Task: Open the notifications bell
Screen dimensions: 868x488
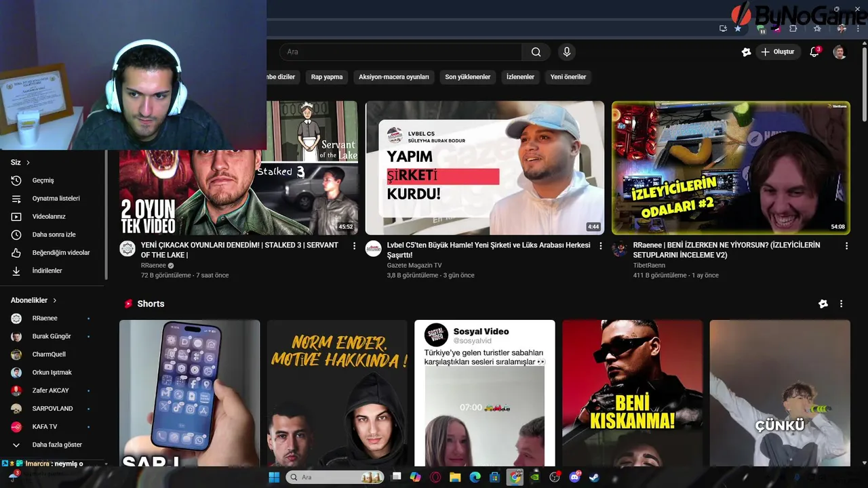Action: click(x=814, y=52)
